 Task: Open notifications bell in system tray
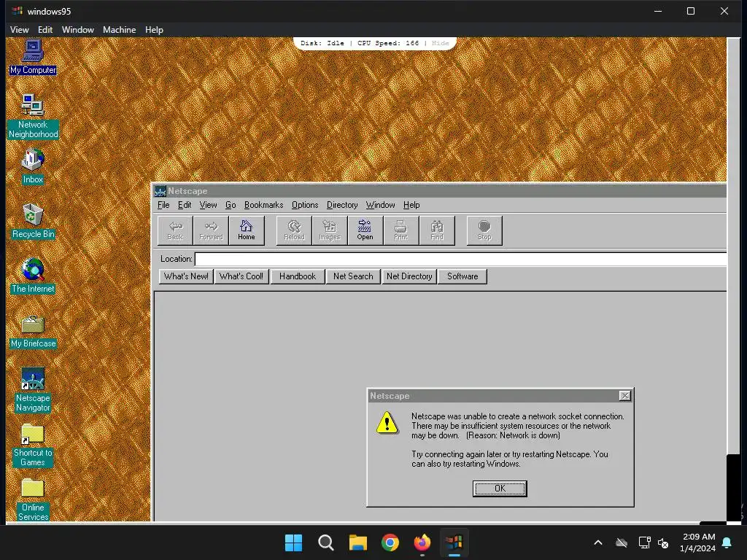tap(727, 542)
